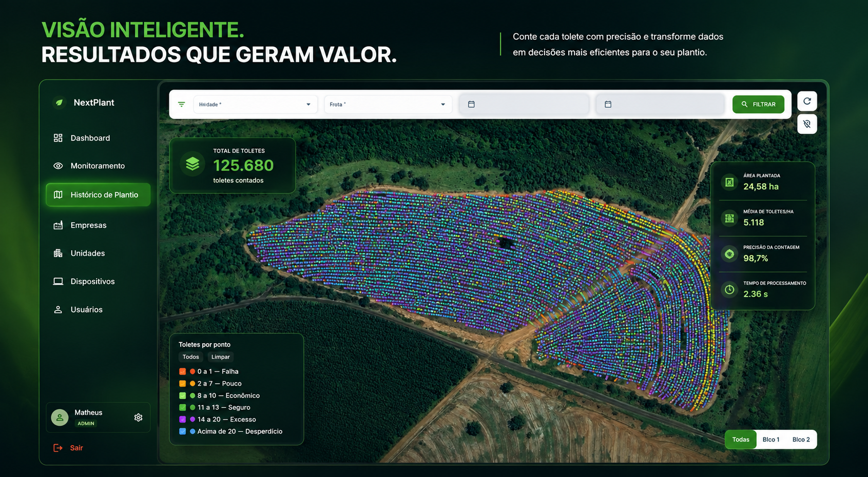Click the Dispositivos laptop icon
Screen dimensions: 868x477
pos(58,282)
